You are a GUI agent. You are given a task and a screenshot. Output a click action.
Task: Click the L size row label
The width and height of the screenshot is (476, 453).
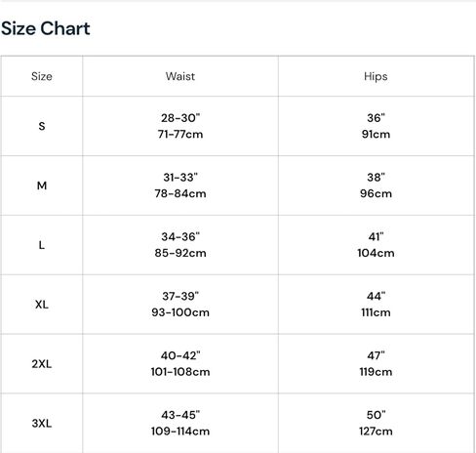point(42,245)
